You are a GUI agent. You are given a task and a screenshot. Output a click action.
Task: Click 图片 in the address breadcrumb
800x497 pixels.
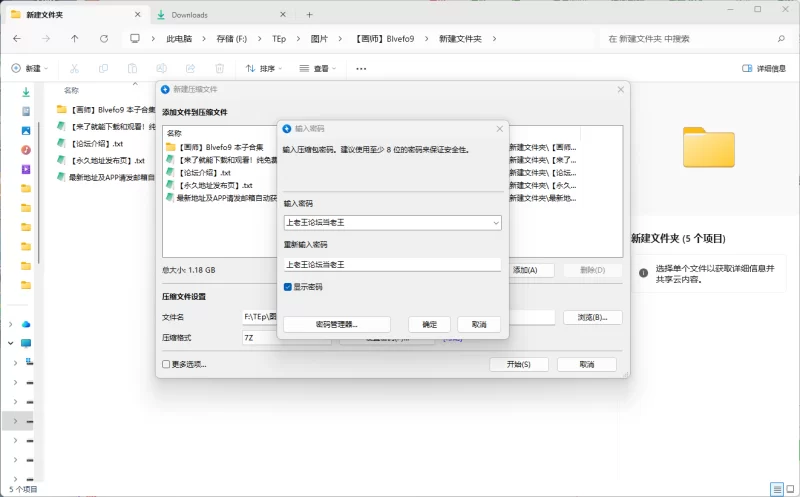click(x=320, y=38)
